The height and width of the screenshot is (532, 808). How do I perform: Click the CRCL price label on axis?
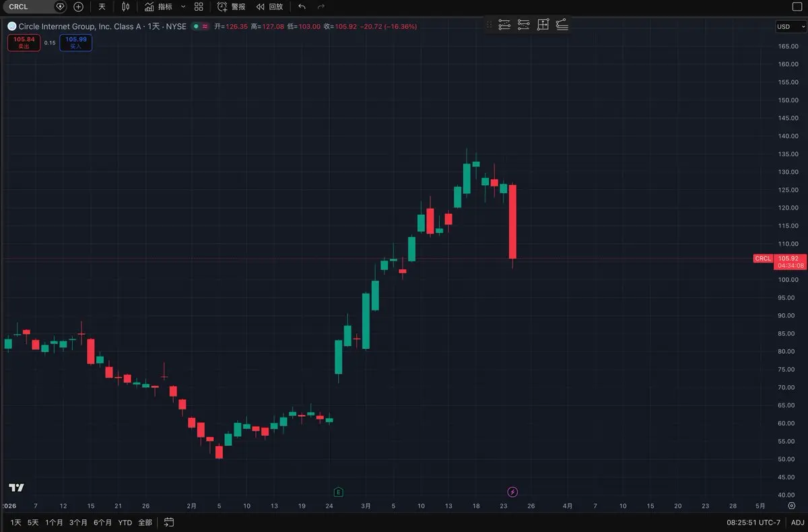(763, 259)
